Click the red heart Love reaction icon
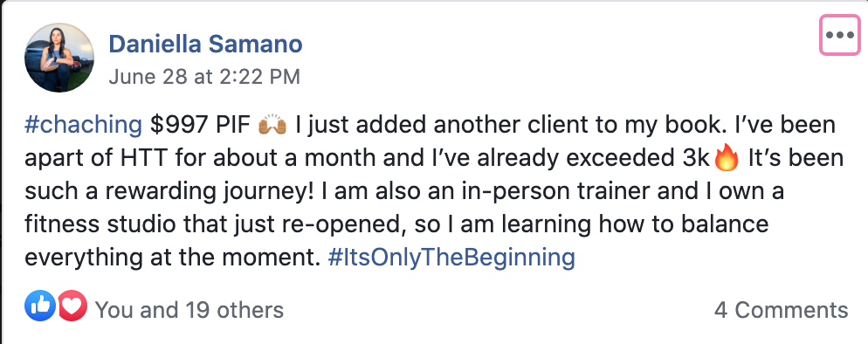The width and height of the screenshot is (868, 344). (x=72, y=306)
